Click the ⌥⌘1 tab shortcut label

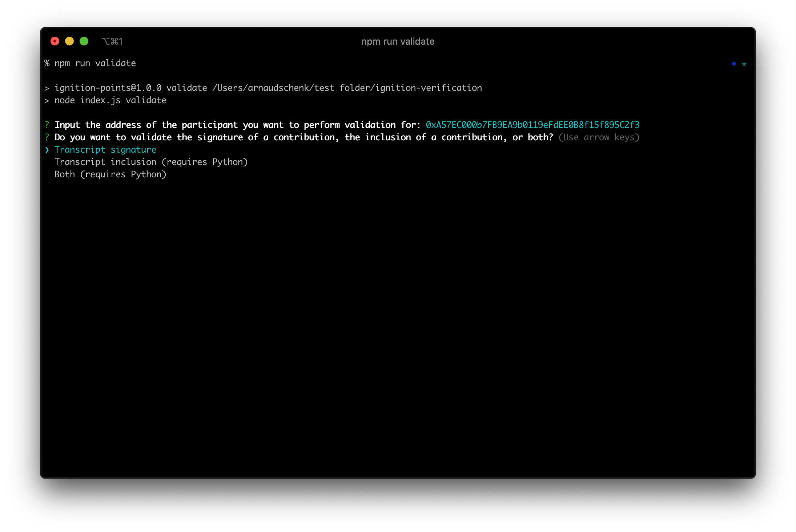[112, 41]
